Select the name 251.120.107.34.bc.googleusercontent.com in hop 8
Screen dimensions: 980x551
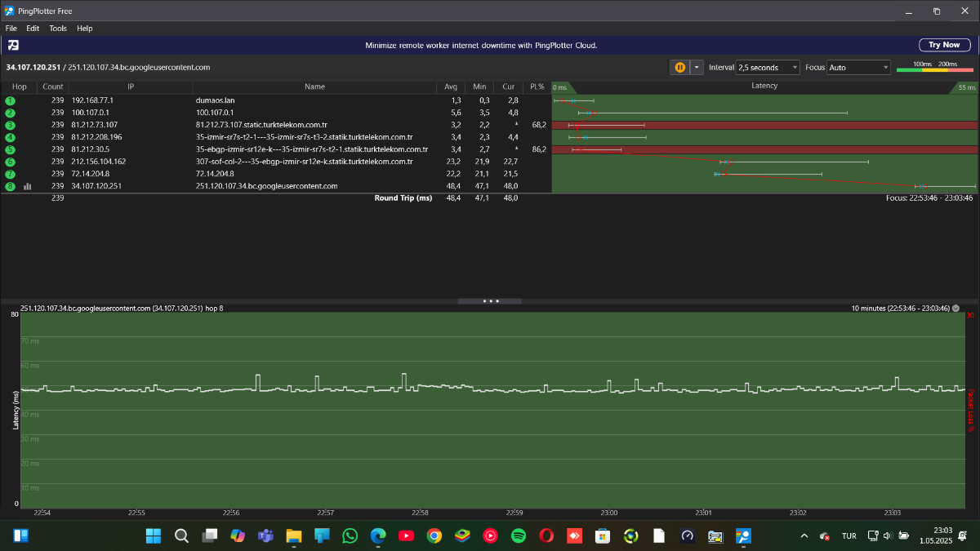pyautogui.click(x=267, y=186)
